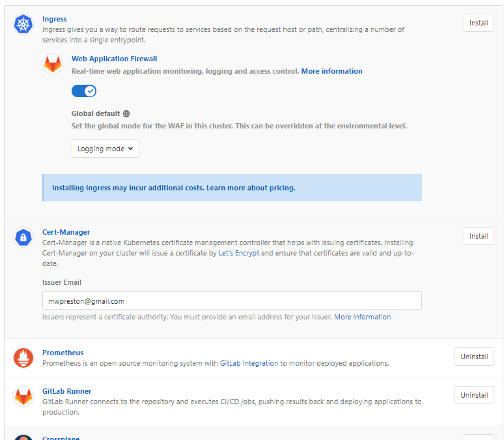
Task: Uninstall Prometheus
Action: click(x=474, y=357)
